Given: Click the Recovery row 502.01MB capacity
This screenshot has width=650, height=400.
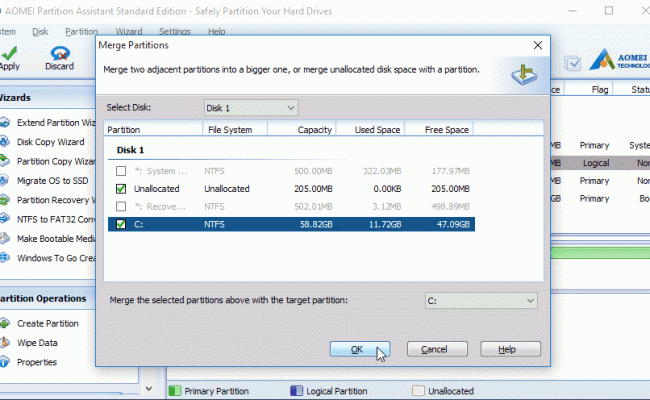Looking at the screenshot, I should click(x=313, y=206).
